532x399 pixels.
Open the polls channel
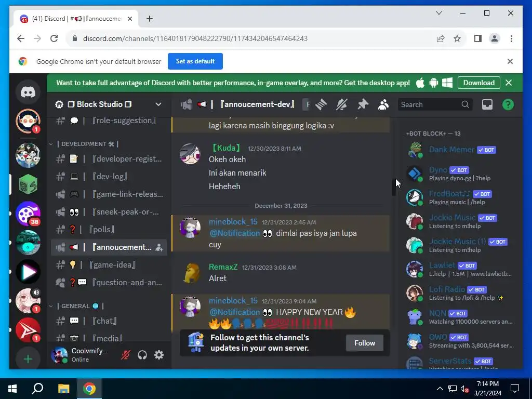point(109,229)
